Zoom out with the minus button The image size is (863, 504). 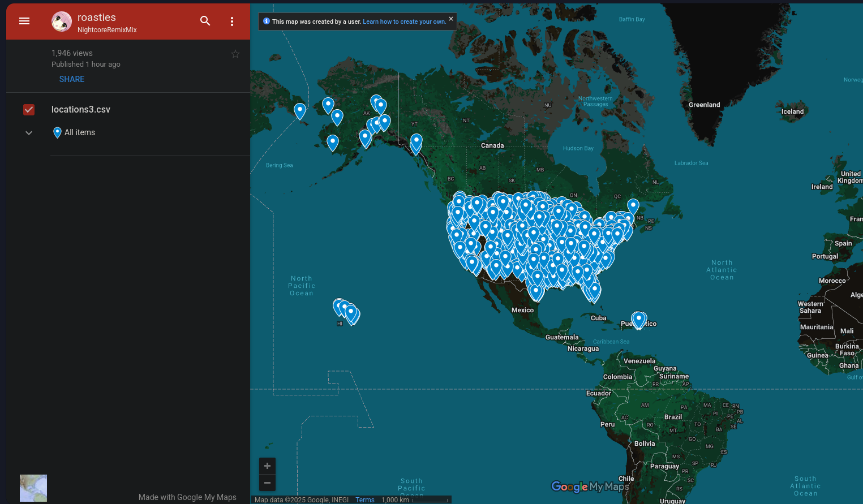click(x=268, y=483)
